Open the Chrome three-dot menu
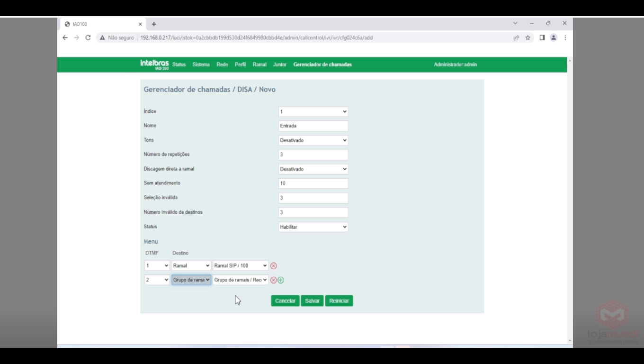The image size is (644, 364). (565, 37)
